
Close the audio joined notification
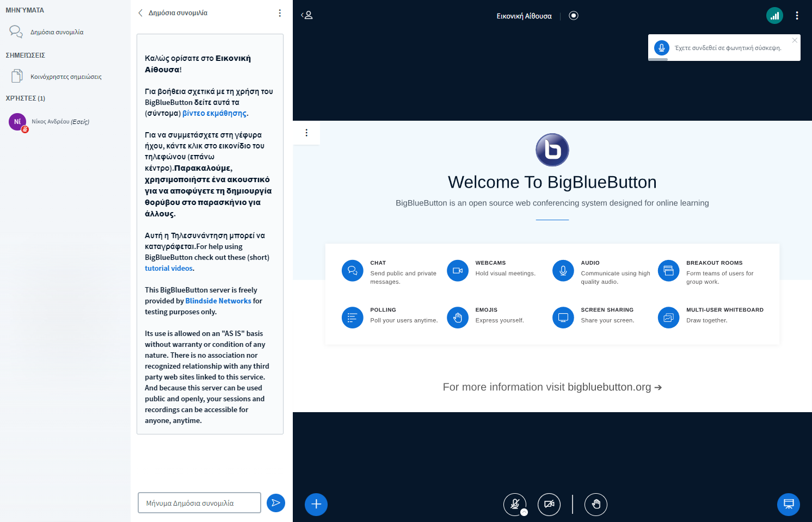tap(795, 40)
